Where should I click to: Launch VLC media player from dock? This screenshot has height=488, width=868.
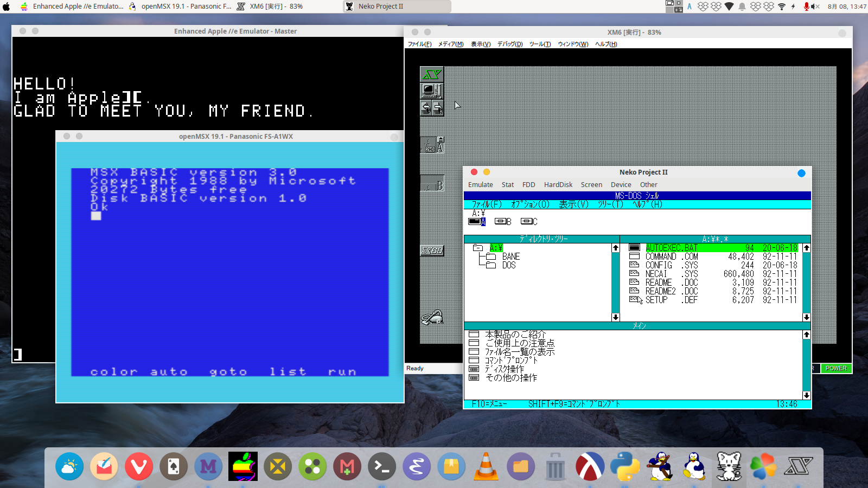tap(486, 466)
